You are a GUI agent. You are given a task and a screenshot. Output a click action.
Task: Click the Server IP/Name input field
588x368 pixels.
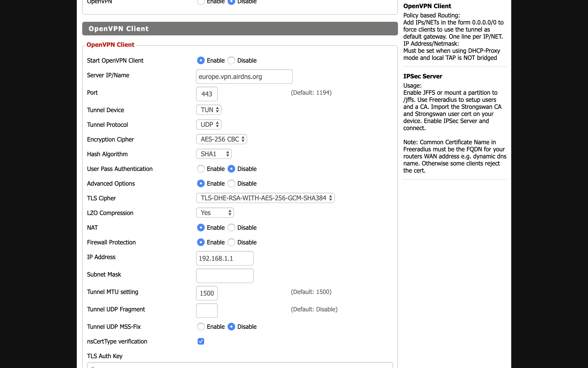pos(244,76)
